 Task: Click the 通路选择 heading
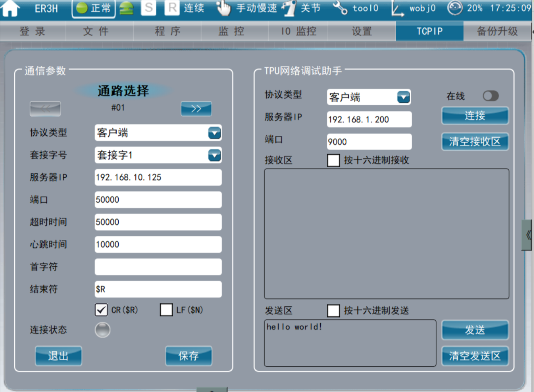point(123,91)
